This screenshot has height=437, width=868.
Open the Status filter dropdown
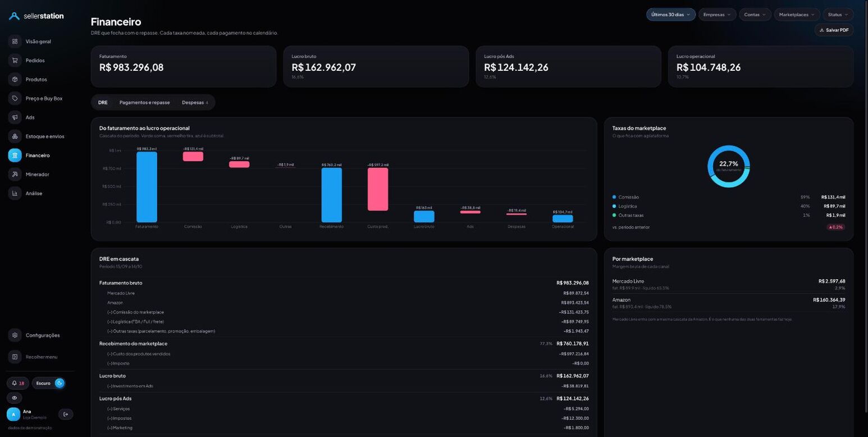[838, 15]
